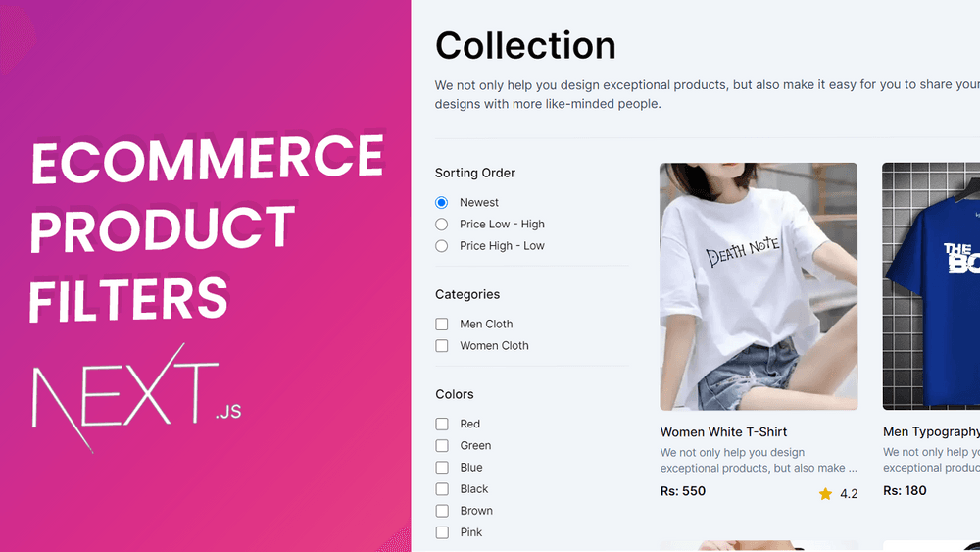Tick the Black color checkbox
The height and width of the screenshot is (552, 980).
coord(442,489)
